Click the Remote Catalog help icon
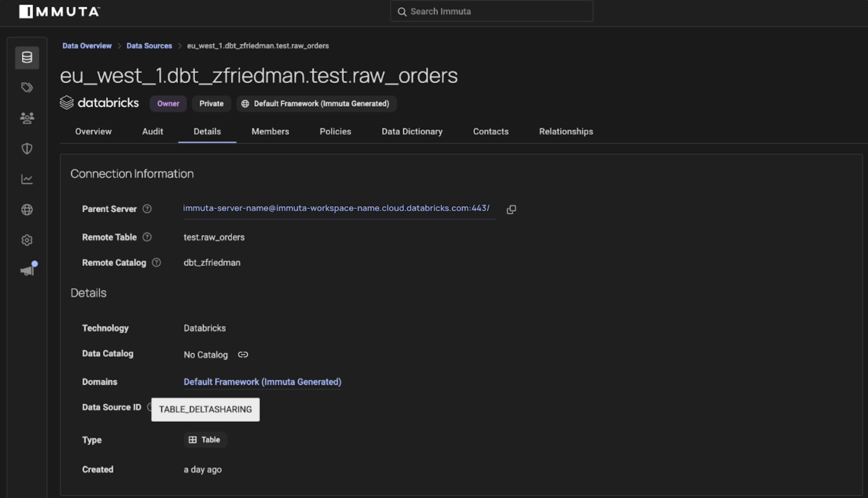 pos(156,263)
